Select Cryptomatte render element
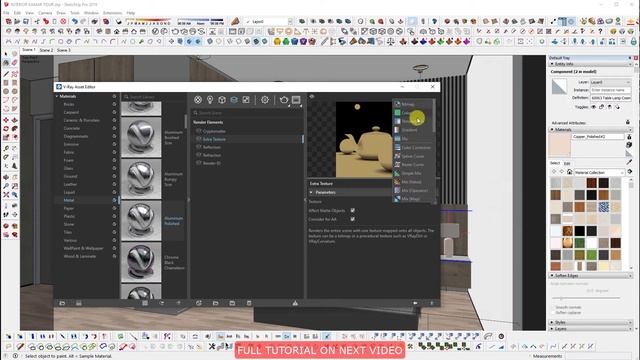Viewport: 640px width, 360px height. [214, 131]
